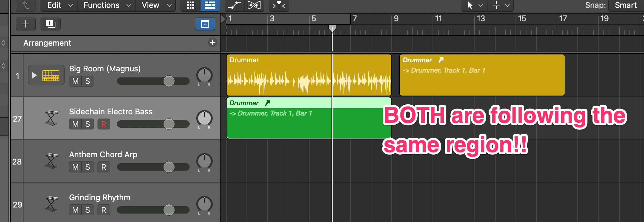Open the Functions menu
The width and height of the screenshot is (644, 222).
(107, 5)
